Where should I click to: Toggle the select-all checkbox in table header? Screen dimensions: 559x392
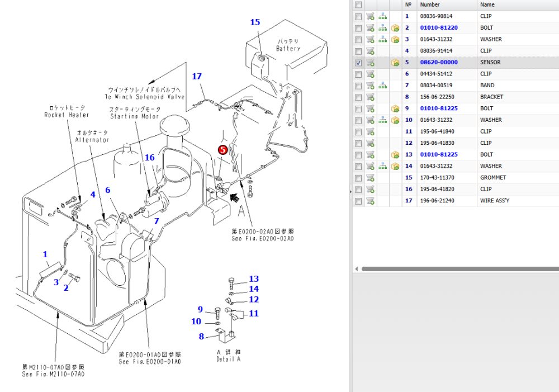pyautogui.click(x=358, y=4)
